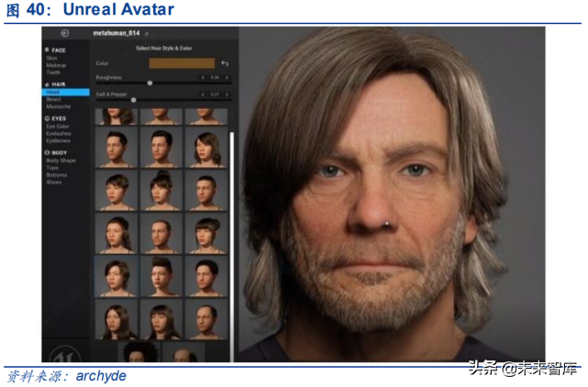Collapse the HAIR category header
Viewport: 588px width, 387px height.
coord(58,84)
